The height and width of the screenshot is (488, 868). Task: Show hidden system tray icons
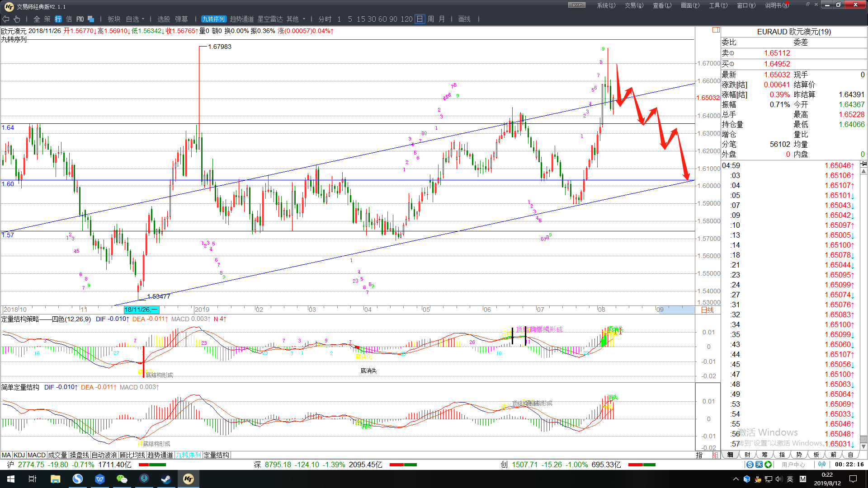pos(736,479)
